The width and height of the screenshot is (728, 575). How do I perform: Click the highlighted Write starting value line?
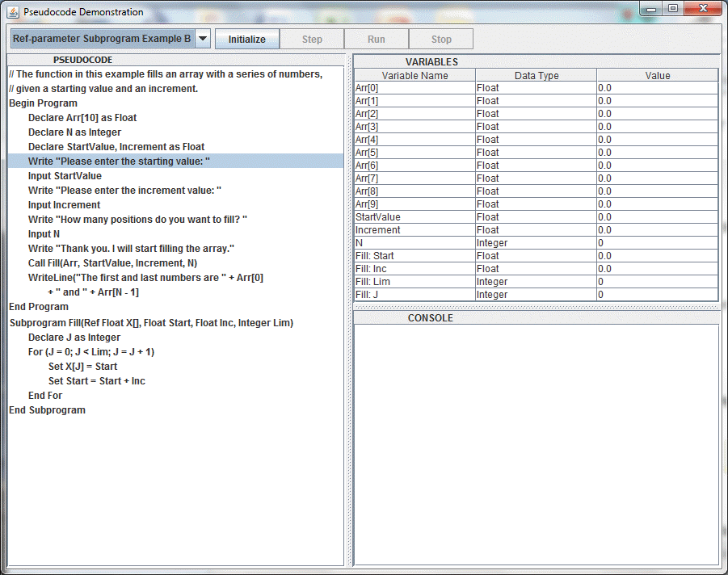pos(119,162)
